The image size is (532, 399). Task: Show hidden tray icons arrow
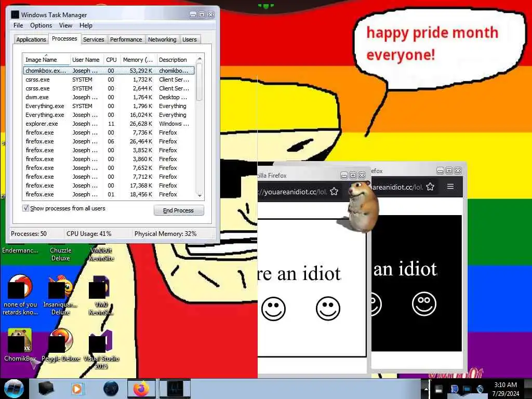pyautogui.click(x=426, y=389)
